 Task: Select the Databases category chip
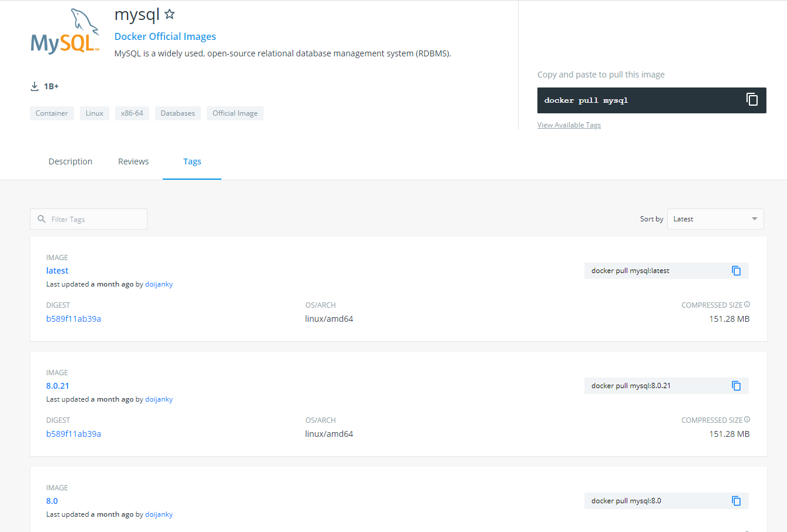[x=177, y=113]
